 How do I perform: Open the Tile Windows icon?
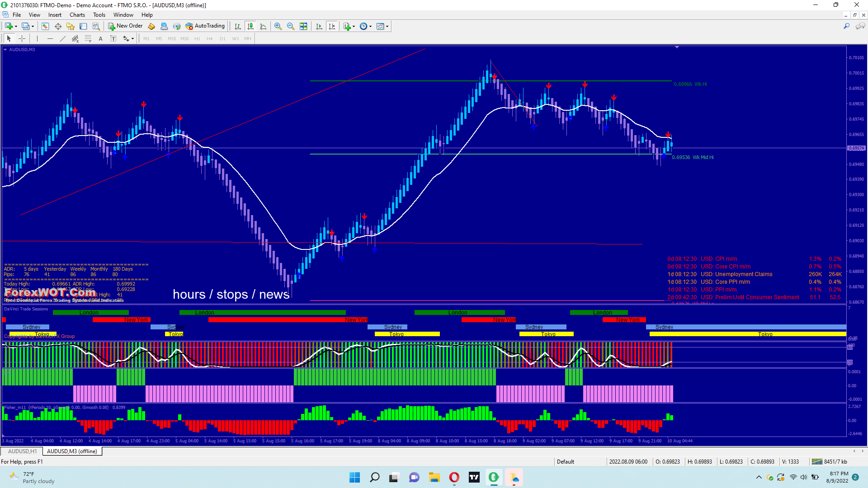pyautogui.click(x=303, y=26)
